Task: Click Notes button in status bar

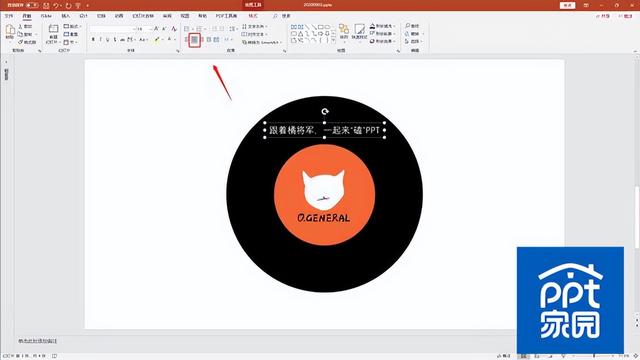Action: pos(503,356)
